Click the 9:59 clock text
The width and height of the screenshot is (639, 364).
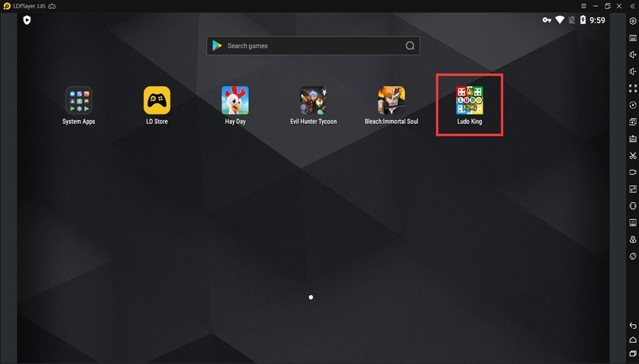[597, 21]
